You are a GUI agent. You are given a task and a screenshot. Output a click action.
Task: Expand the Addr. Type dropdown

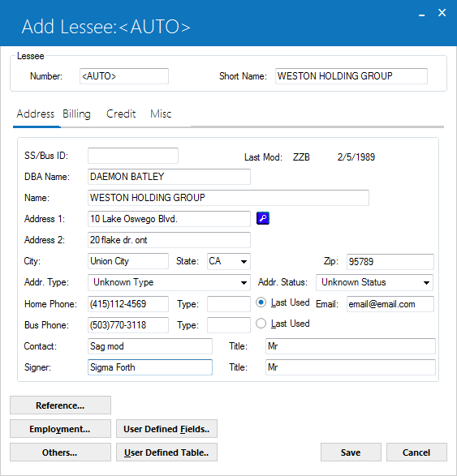click(169, 282)
